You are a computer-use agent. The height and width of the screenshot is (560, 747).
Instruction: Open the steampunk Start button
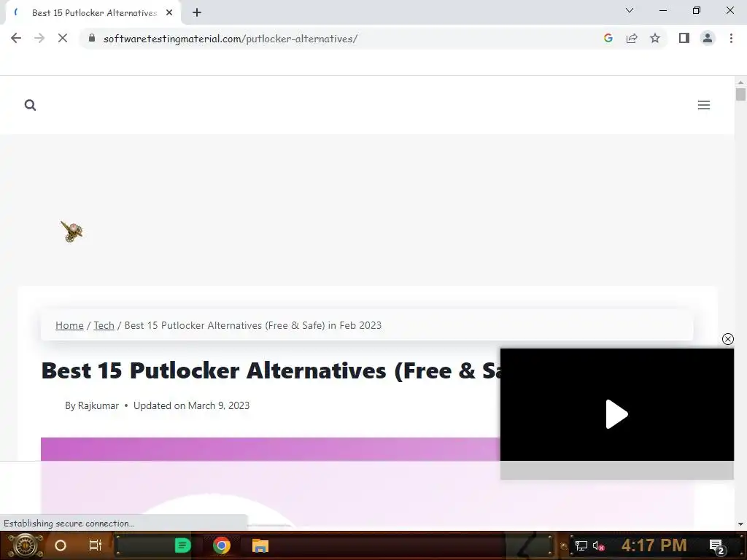[x=25, y=545]
